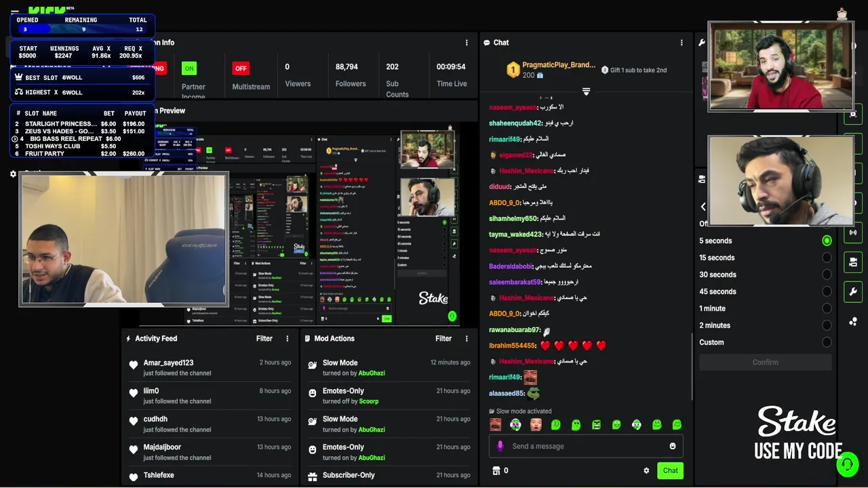Click the 0 Viewers stat
Screen dimensions: 868x488
tap(298, 75)
